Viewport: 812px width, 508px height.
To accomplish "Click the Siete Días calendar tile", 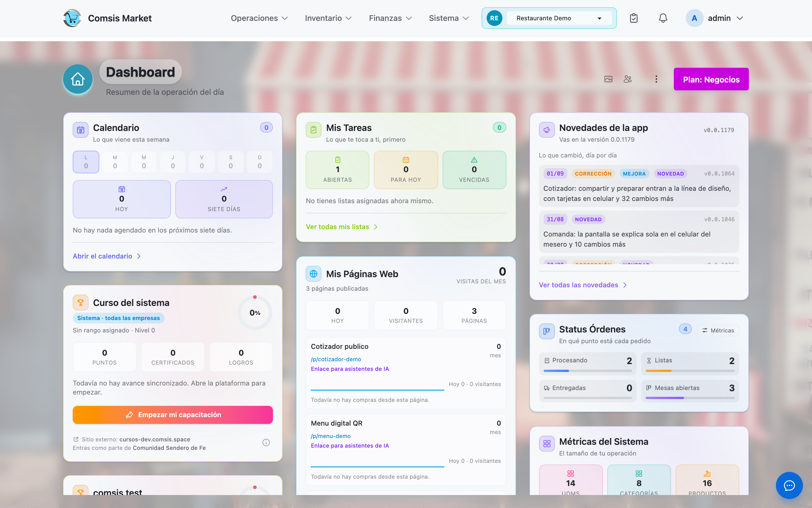I will pos(224,199).
